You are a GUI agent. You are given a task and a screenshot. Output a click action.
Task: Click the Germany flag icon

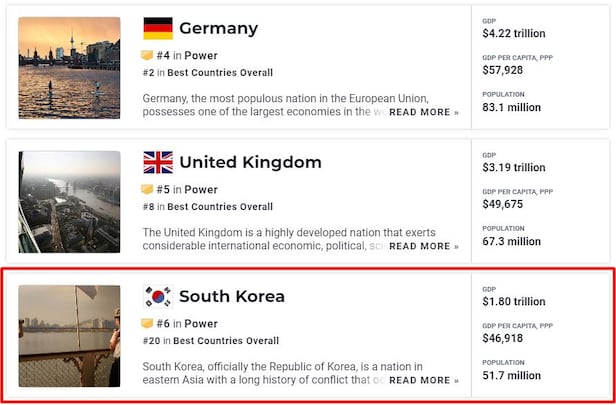point(158,28)
